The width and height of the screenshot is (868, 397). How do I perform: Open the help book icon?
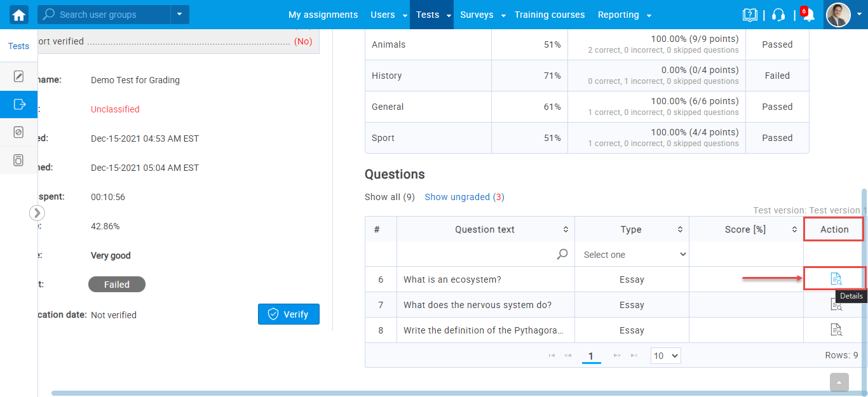tap(750, 15)
